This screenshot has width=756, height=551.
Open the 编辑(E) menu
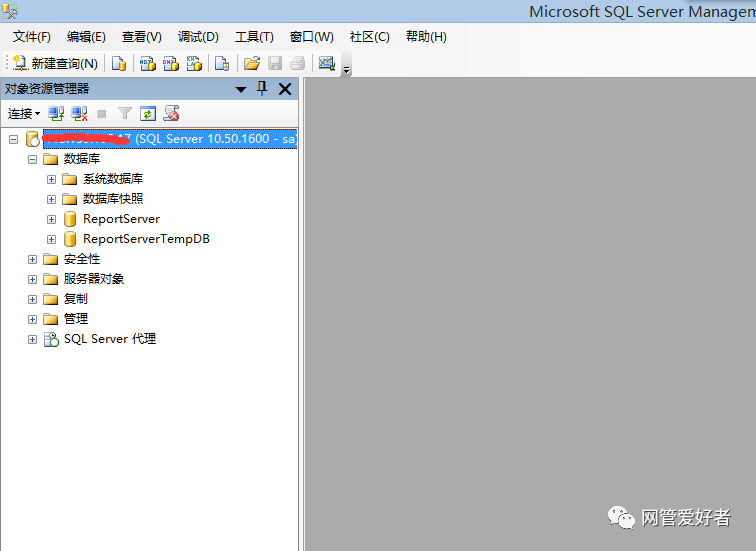click(86, 37)
